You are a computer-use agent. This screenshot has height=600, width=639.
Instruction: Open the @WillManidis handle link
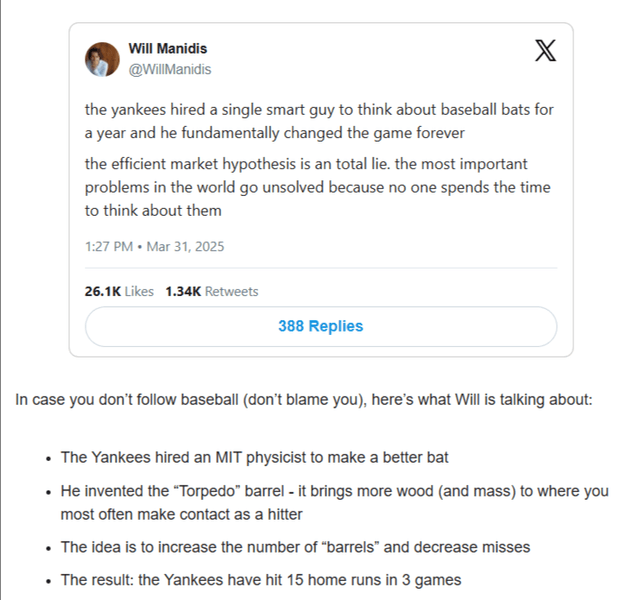point(170,69)
